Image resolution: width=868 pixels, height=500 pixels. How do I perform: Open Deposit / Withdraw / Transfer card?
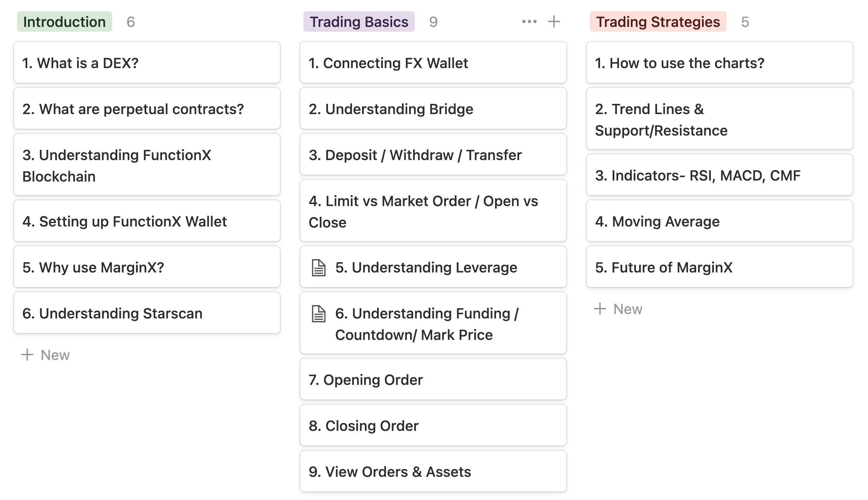click(433, 155)
